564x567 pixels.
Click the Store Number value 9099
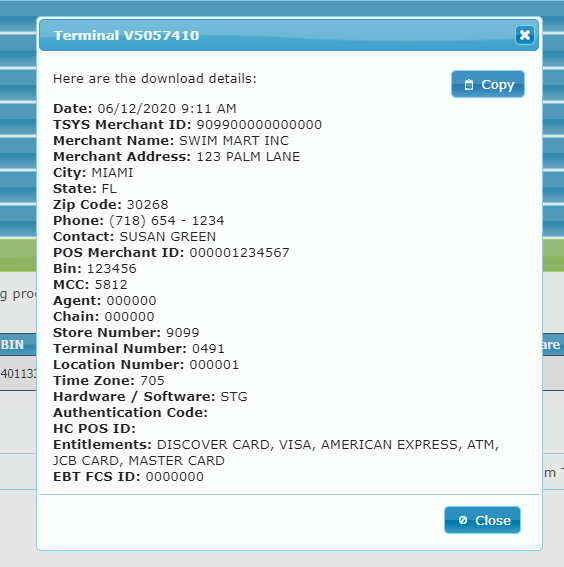pos(183,333)
